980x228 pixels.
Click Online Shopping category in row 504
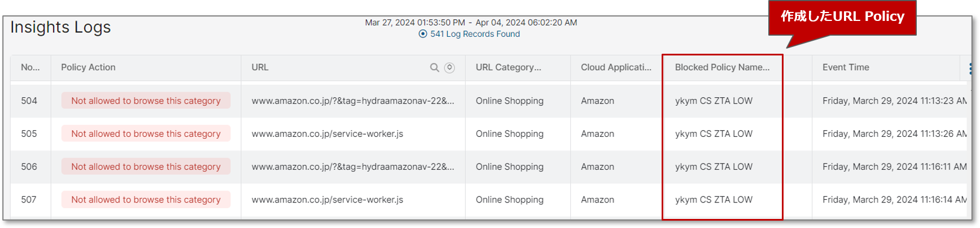coord(510,101)
